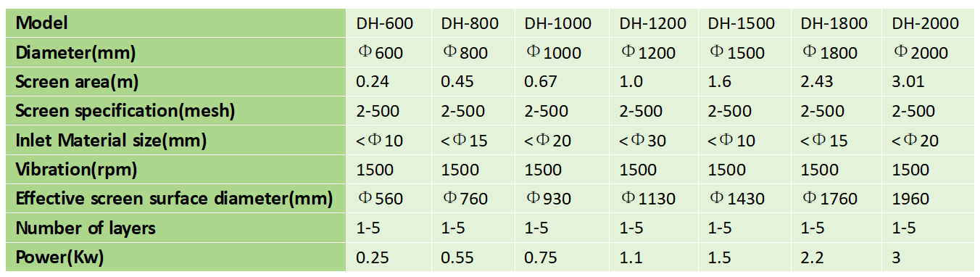Viewport: 980px width, 277px height.
Task: Click the DH-1500 column header
Action: 741,24
